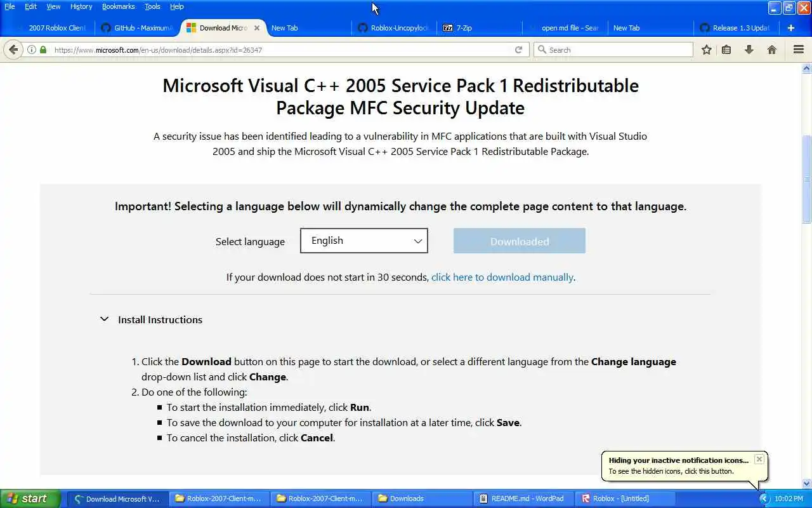
Task: Click the page title Microsoft Visual C++ 2005
Action: (x=400, y=97)
